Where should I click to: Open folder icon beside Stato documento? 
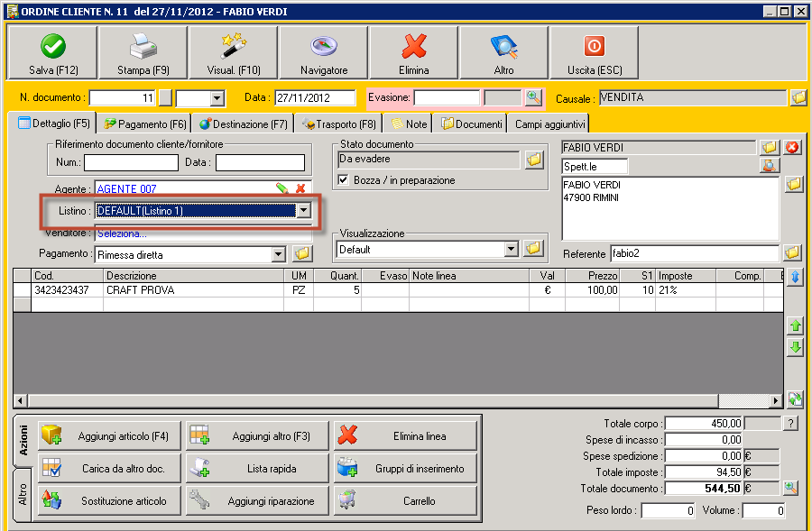pos(534,160)
